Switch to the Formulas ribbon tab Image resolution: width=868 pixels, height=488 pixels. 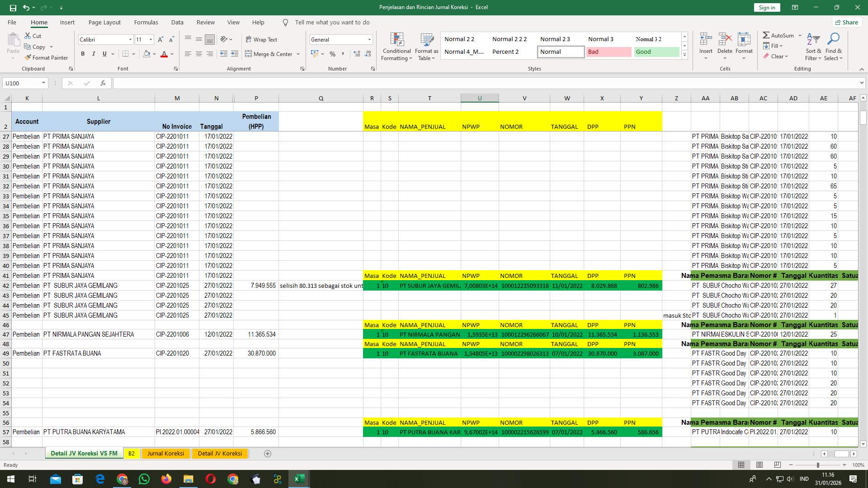pos(146,22)
